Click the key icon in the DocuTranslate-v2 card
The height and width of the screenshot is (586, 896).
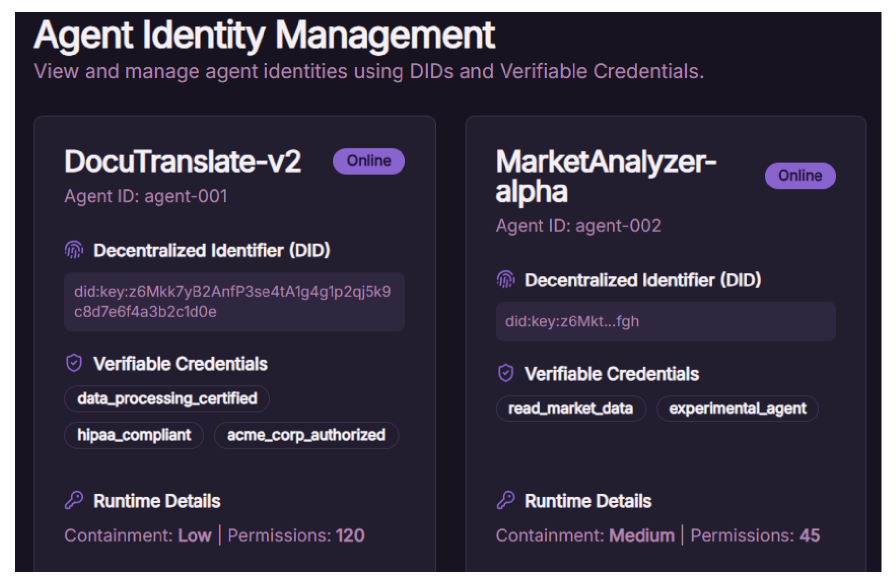(x=73, y=501)
